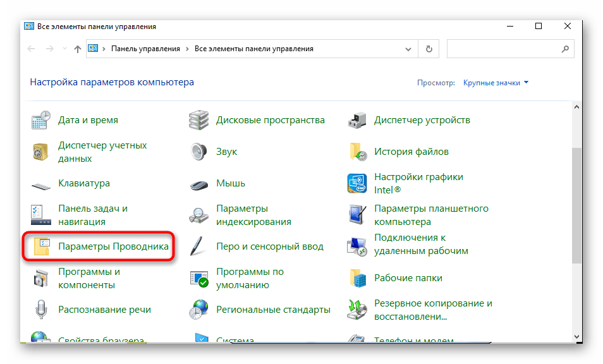Click the File History folder icon

point(357,152)
